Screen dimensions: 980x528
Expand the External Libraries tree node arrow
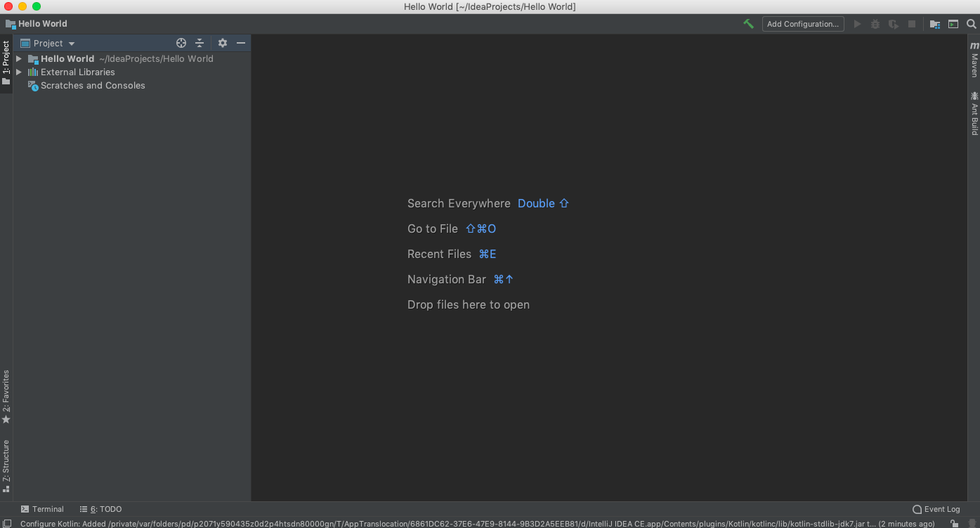point(20,72)
